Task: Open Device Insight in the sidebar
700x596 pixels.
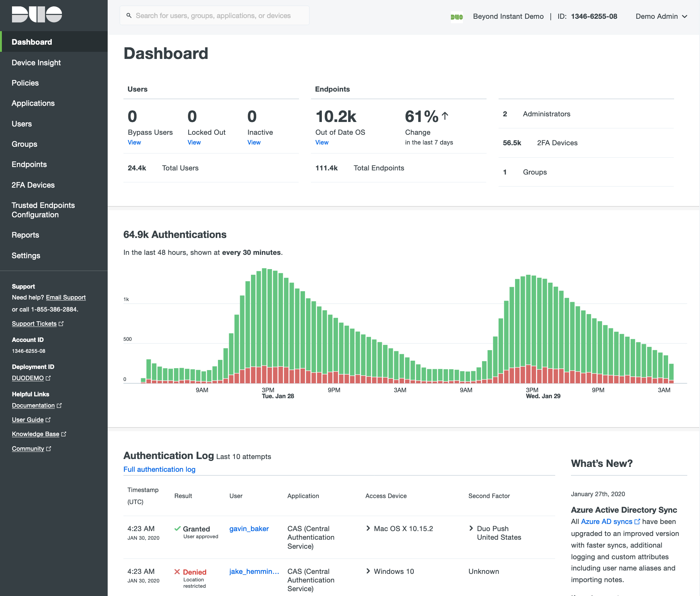Action: pyautogui.click(x=36, y=63)
